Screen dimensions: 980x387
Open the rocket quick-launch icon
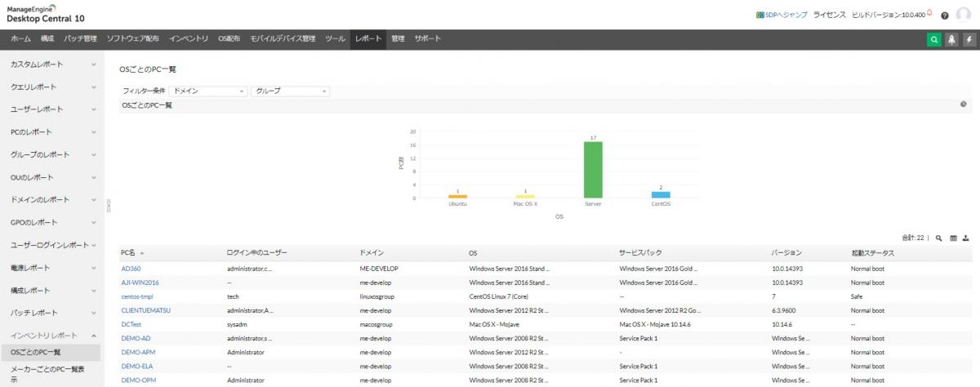(x=951, y=40)
